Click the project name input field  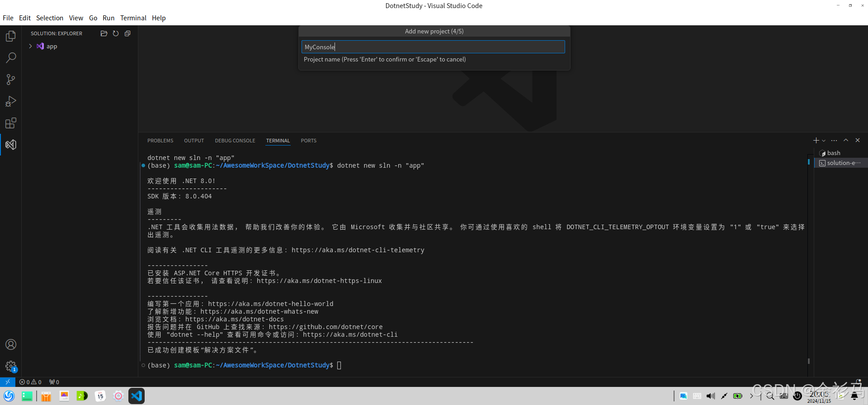433,47
